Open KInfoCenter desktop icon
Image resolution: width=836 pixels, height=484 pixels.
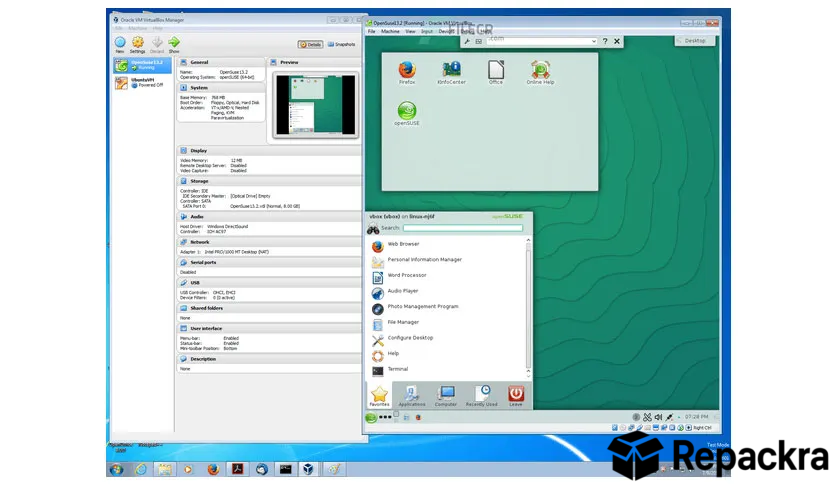pyautogui.click(x=452, y=72)
